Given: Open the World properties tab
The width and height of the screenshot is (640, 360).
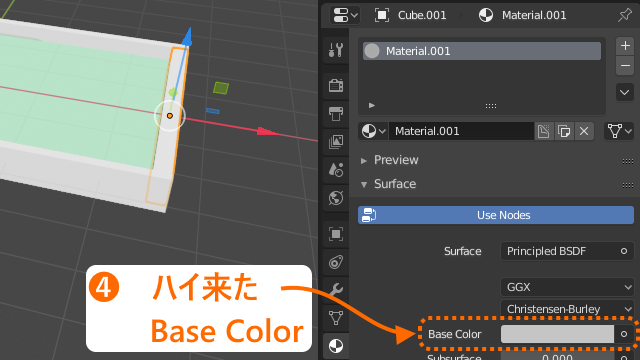Looking at the screenshot, I should coord(336,198).
